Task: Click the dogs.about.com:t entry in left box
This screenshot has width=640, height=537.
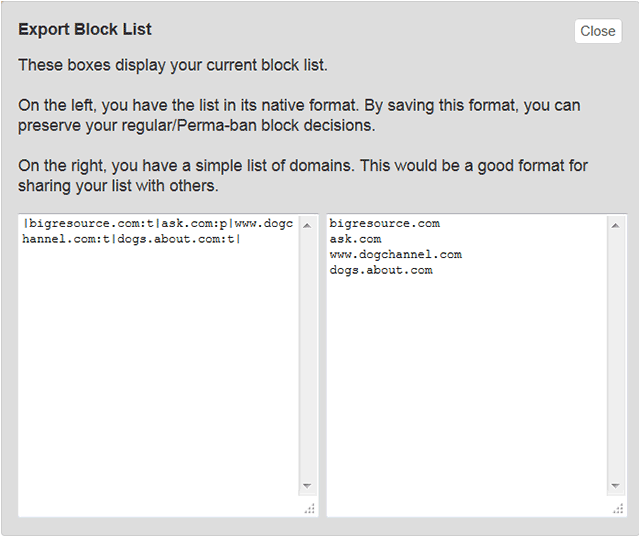Action: [x=176, y=239]
